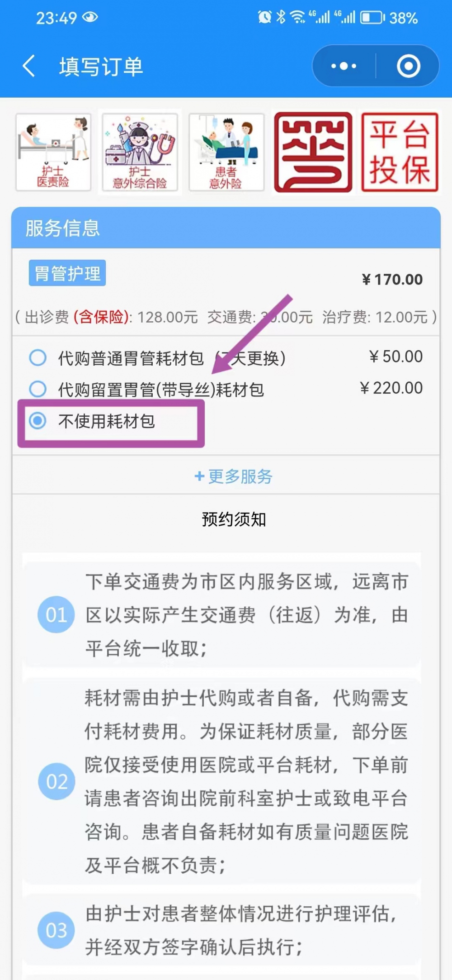The image size is (452, 980).
Task: Tap the 预约须知 heading
Action: pos(233,519)
